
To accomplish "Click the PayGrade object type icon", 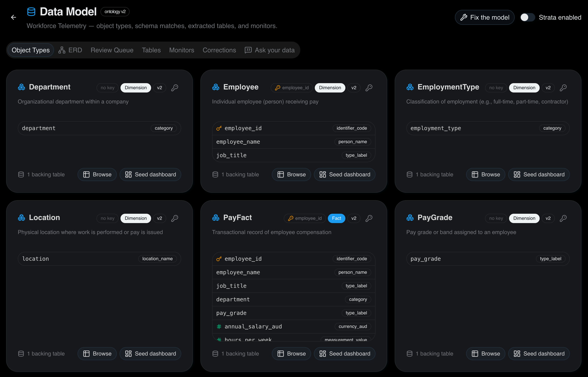I will click(410, 217).
